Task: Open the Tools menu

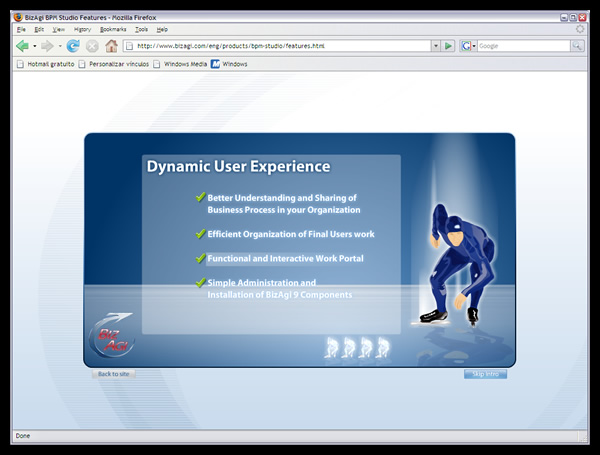Action: point(141,30)
